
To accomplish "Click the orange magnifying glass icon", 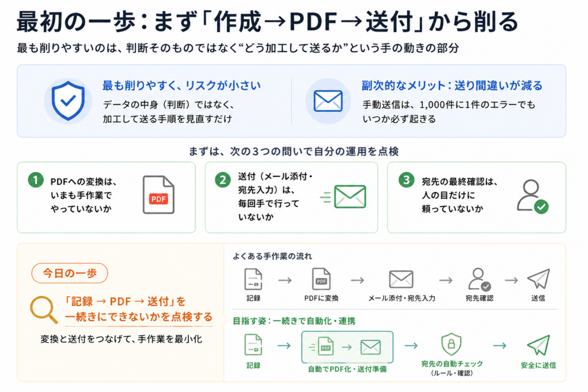I will 44,310.
